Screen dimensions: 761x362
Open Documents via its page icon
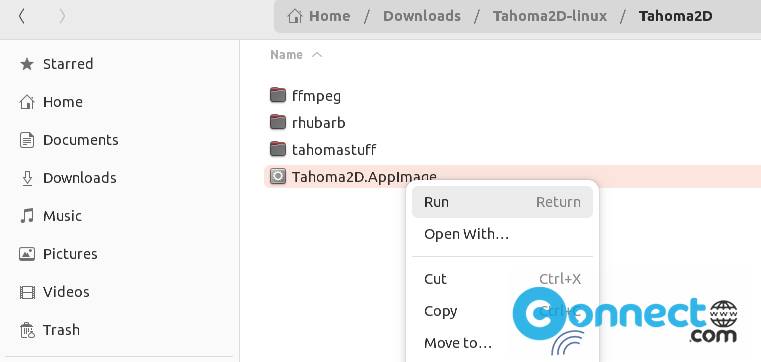coord(27,140)
